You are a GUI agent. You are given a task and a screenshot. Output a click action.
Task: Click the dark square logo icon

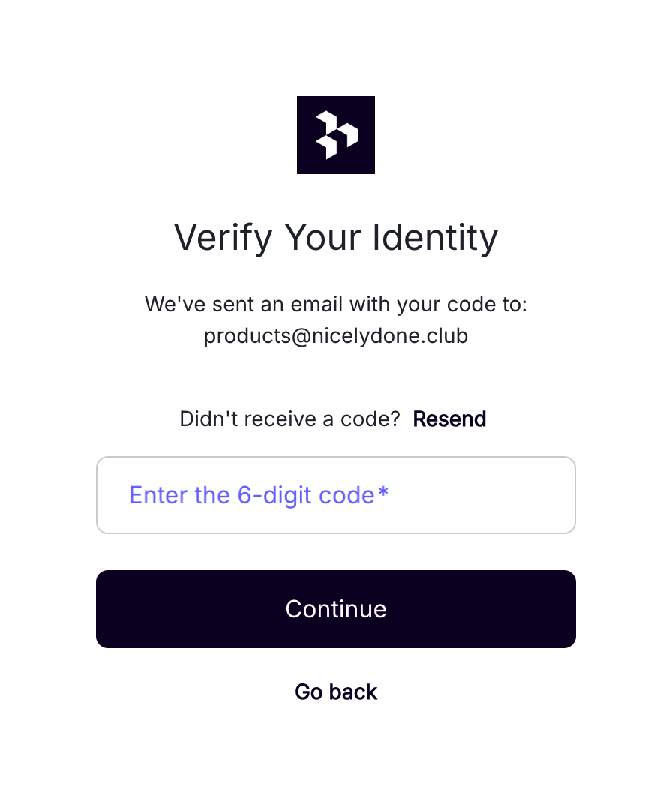coord(336,135)
